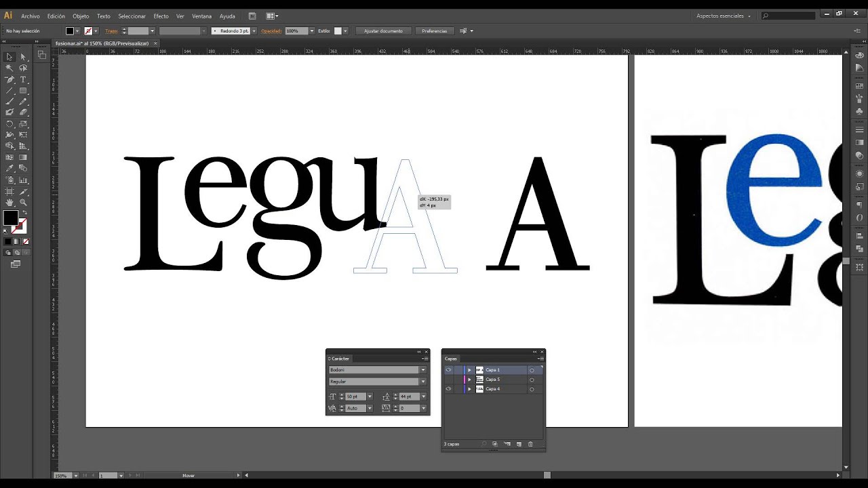Click Ajustar documento button
Viewport: 868px width, 488px height.
tap(383, 31)
